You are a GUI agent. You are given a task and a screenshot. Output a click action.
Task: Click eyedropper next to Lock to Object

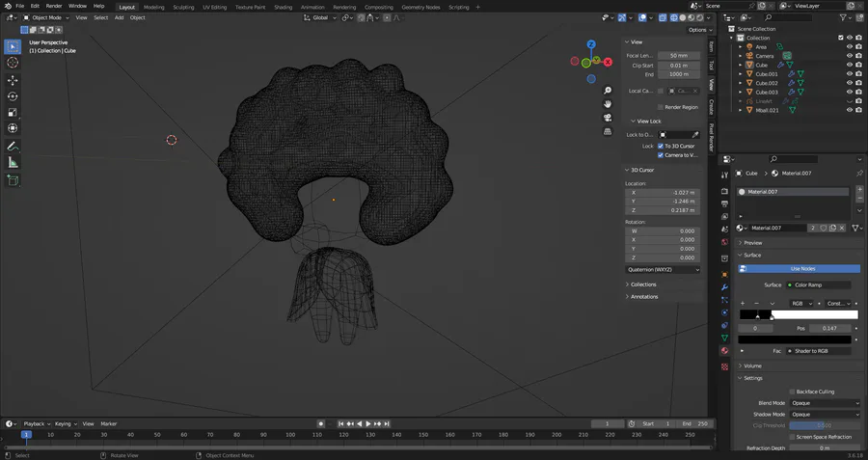[x=695, y=134]
